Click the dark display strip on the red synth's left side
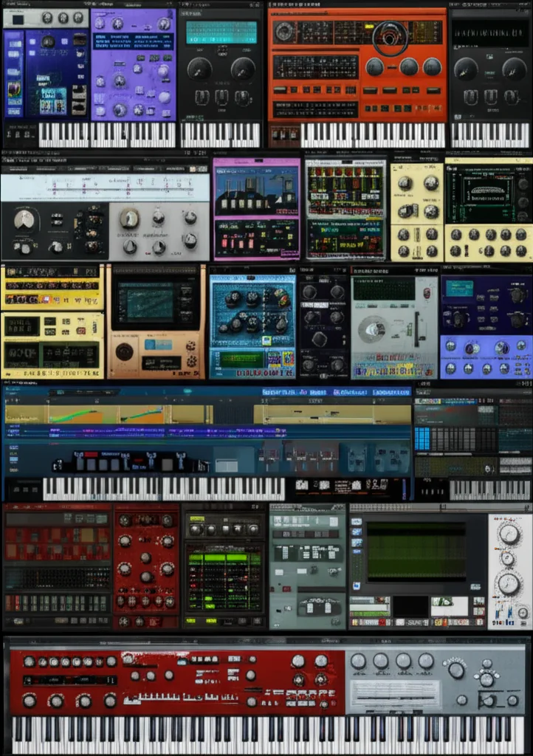This screenshot has width=533, height=756. click(70, 680)
